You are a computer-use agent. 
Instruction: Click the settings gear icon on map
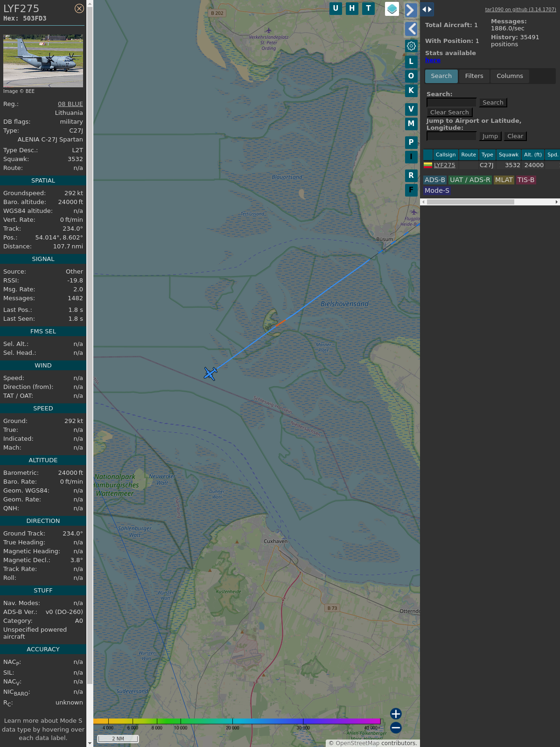coord(411,46)
